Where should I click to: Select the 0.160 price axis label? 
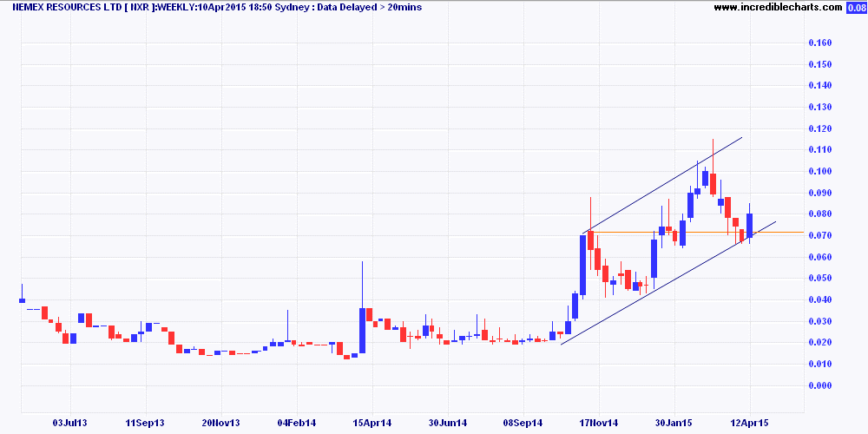click(821, 43)
